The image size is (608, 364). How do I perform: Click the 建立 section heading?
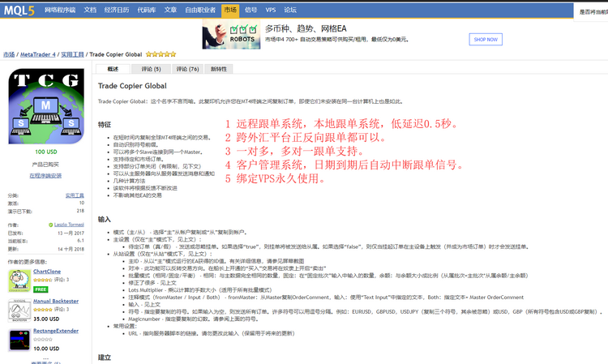pyautogui.click(x=105, y=358)
